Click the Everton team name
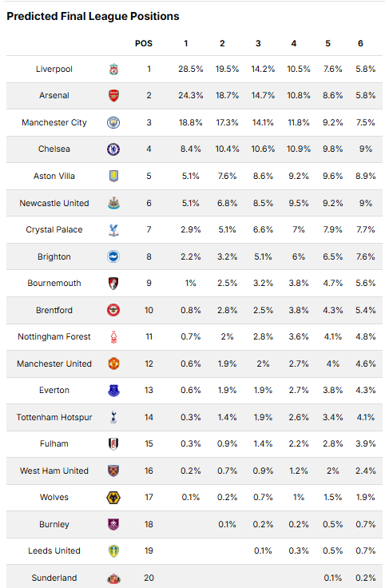 coord(54,391)
